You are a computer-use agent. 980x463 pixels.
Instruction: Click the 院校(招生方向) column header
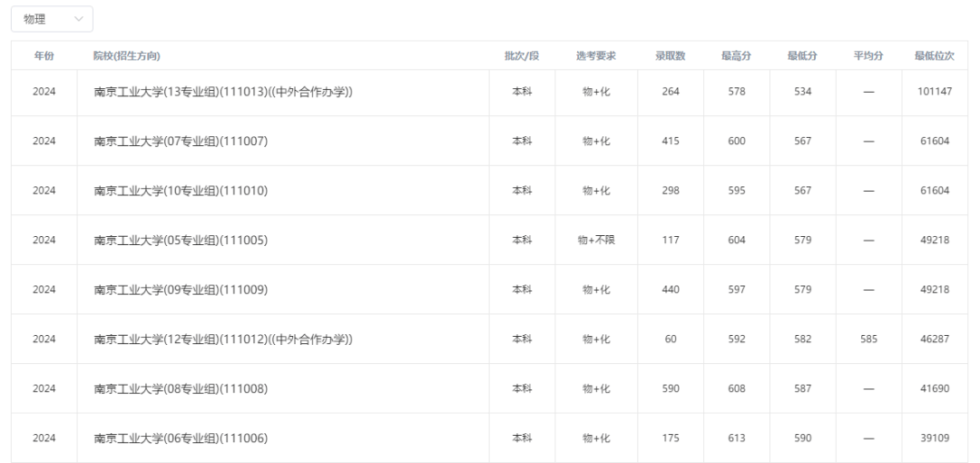127,55
